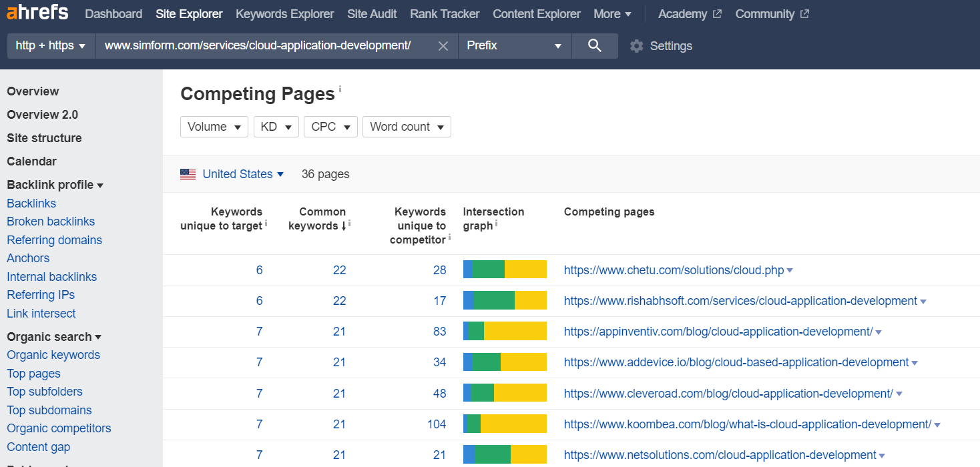Viewport: 980px width, 467px height.
Task: Open Broken backlinks report
Action: click(51, 221)
